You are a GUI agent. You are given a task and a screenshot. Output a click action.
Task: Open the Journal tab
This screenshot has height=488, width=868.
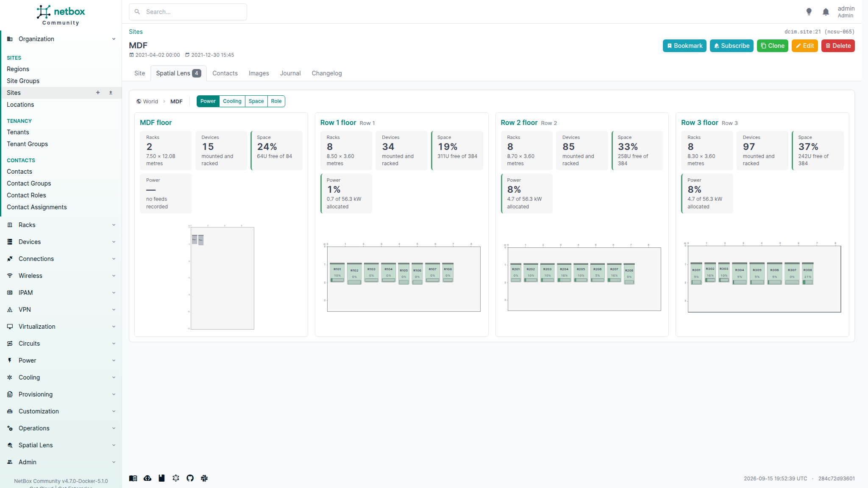point(290,73)
